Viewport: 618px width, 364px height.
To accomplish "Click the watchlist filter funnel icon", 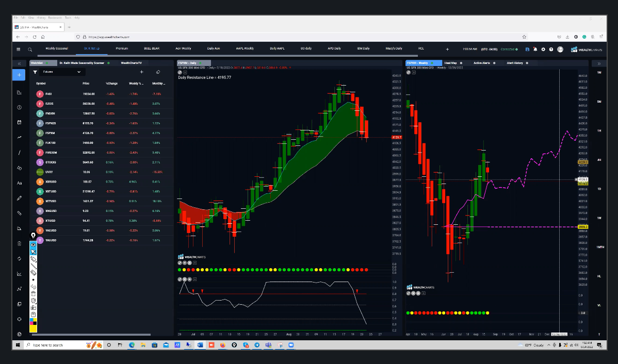I will tap(35, 72).
